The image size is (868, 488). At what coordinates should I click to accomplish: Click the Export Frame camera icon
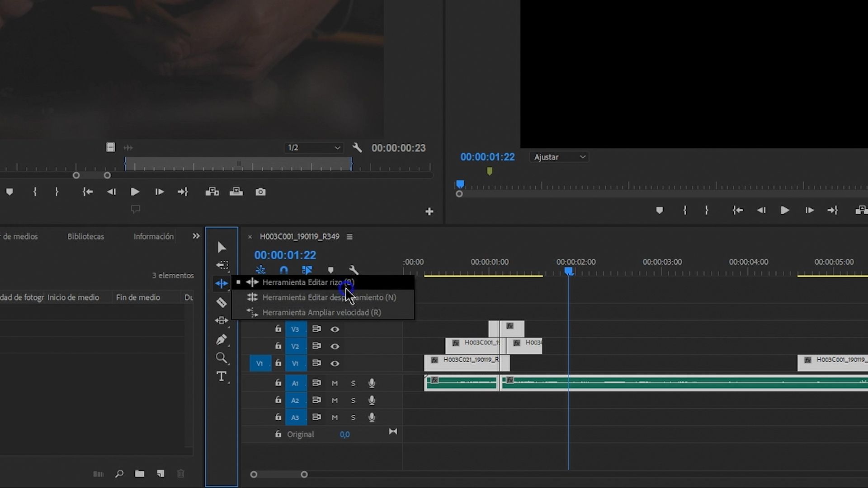(260, 192)
